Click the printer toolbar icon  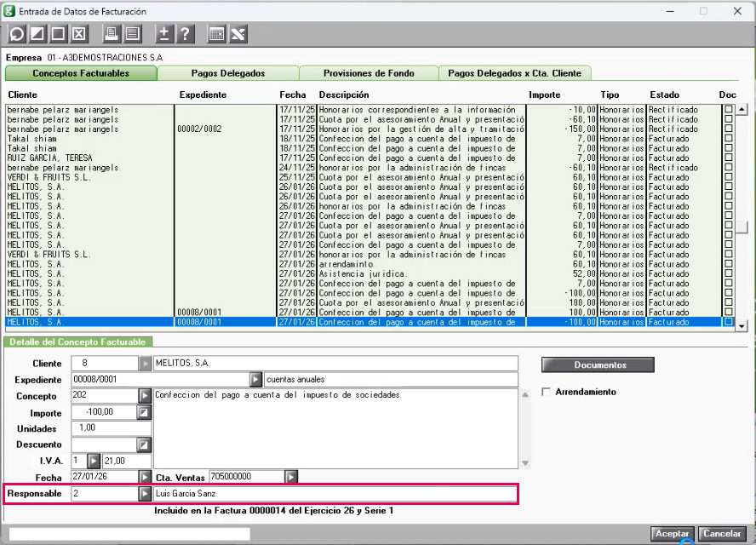pos(112,34)
